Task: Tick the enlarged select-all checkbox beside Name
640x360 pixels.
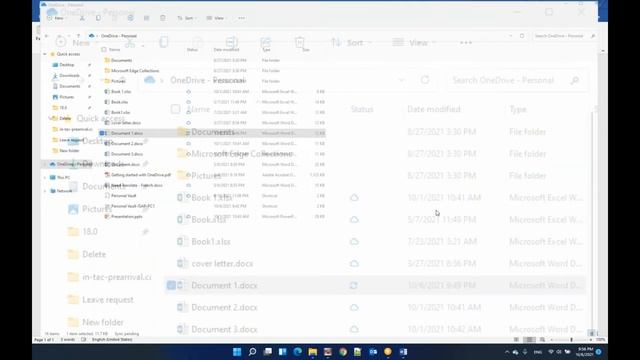Action: 175,109
